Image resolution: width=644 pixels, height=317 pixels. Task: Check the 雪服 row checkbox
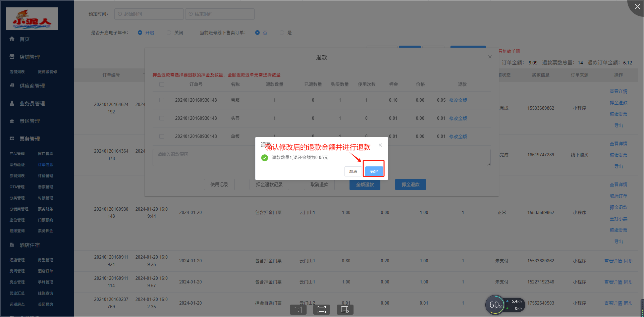(x=162, y=100)
